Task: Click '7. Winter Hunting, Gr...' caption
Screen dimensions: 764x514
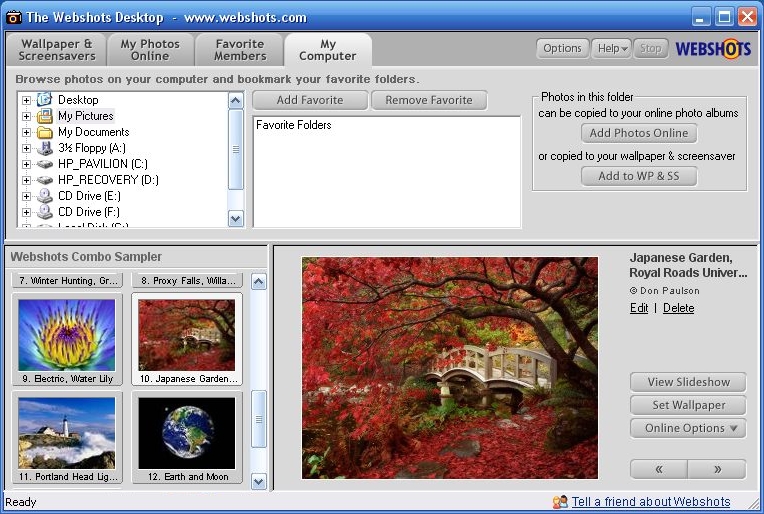Action: click(68, 281)
